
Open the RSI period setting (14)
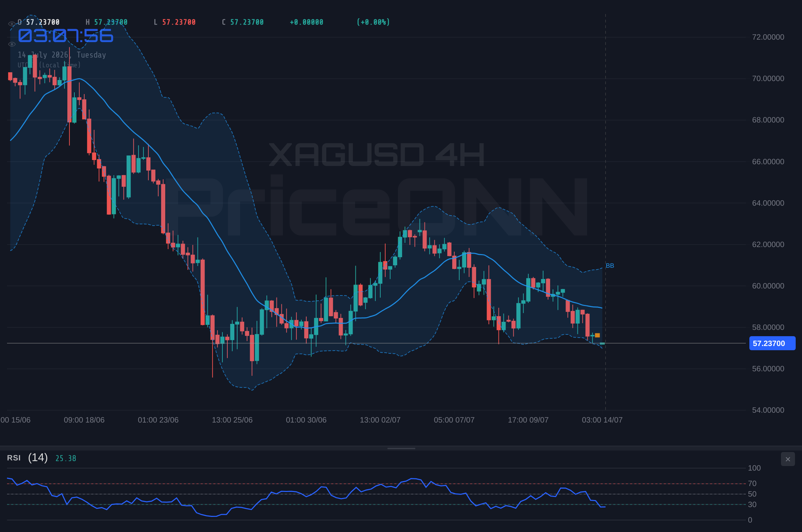38,458
